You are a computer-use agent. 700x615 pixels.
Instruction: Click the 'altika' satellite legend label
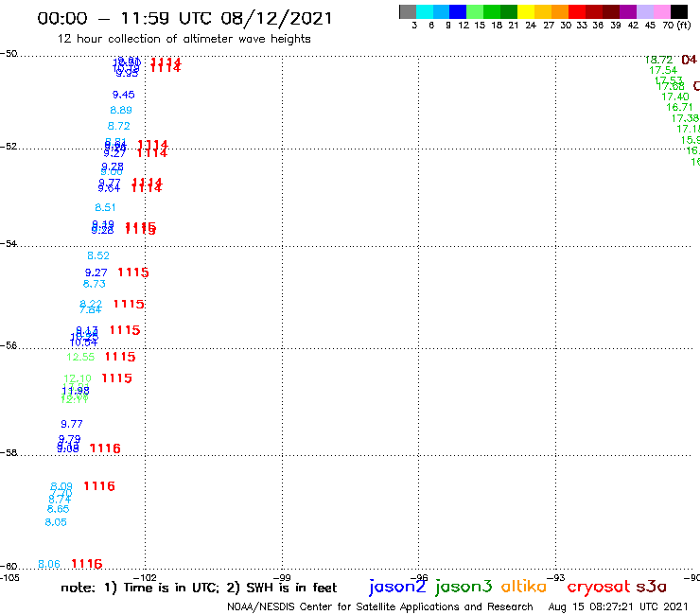coord(523,587)
